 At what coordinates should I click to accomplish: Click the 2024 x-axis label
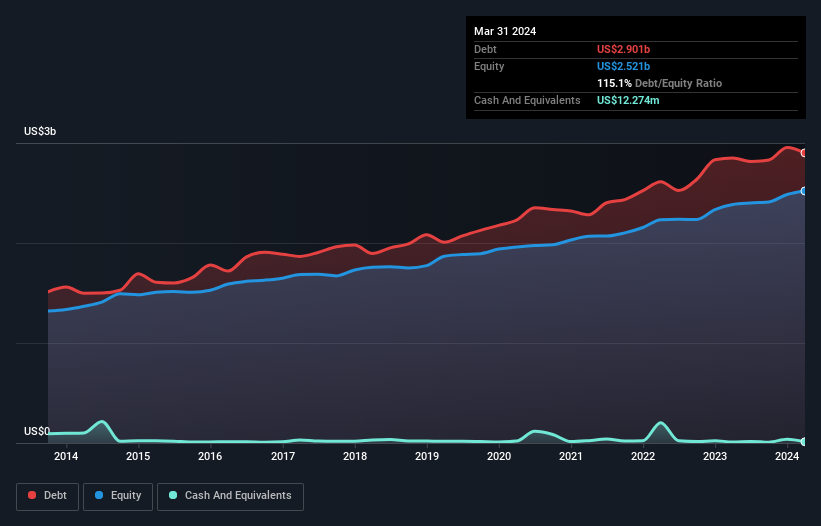tap(787, 457)
